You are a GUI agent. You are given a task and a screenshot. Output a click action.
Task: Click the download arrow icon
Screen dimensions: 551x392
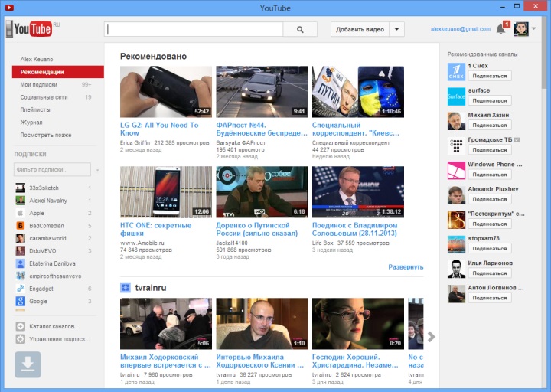click(28, 365)
